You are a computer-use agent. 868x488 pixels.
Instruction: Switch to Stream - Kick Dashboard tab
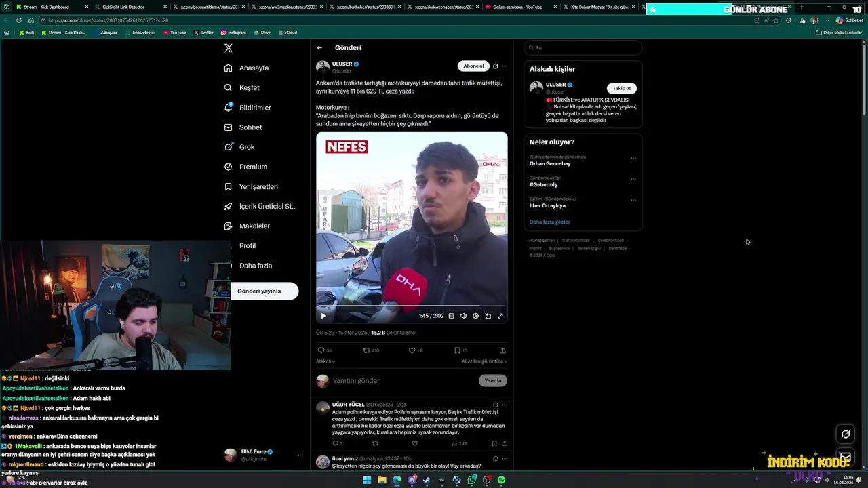(x=51, y=7)
